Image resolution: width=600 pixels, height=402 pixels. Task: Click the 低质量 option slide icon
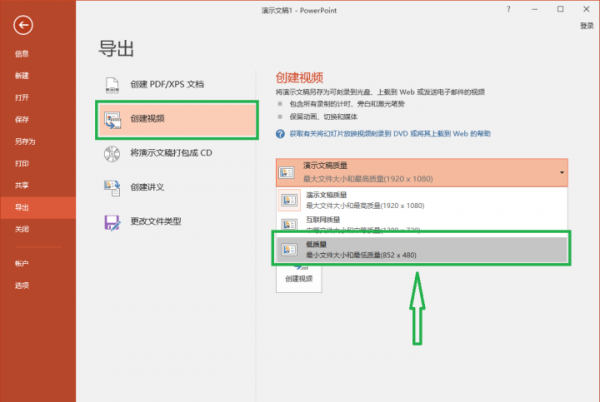[x=289, y=250]
